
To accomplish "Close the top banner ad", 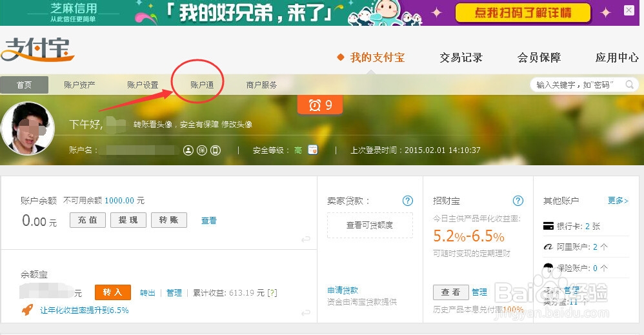I will (629, 10).
